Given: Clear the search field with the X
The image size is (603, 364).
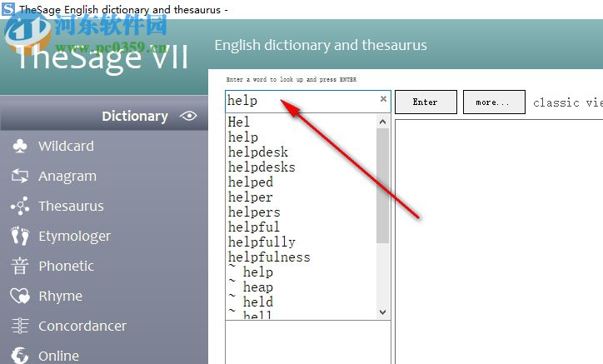Looking at the screenshot, I should tap(383, 99).
